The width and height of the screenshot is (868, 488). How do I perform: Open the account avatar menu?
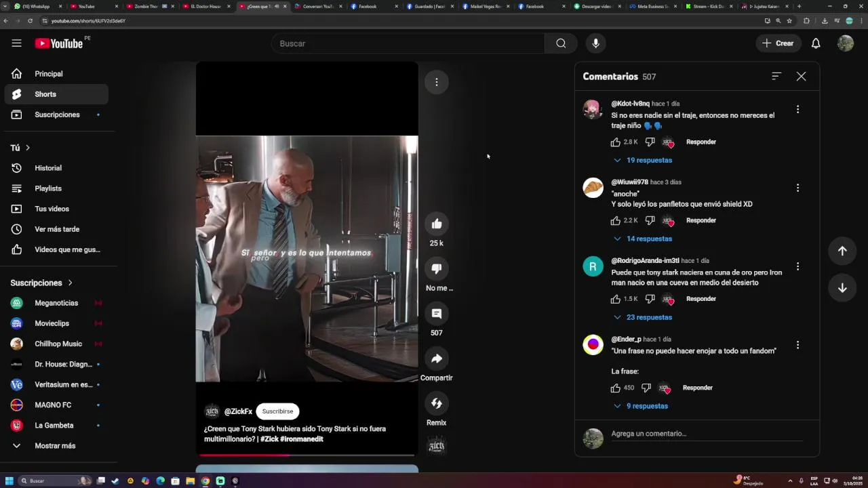pos(845,43)
